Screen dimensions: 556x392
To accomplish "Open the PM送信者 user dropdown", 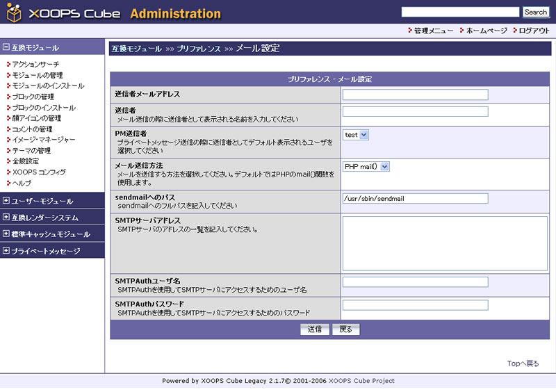I will click(356, 135).
